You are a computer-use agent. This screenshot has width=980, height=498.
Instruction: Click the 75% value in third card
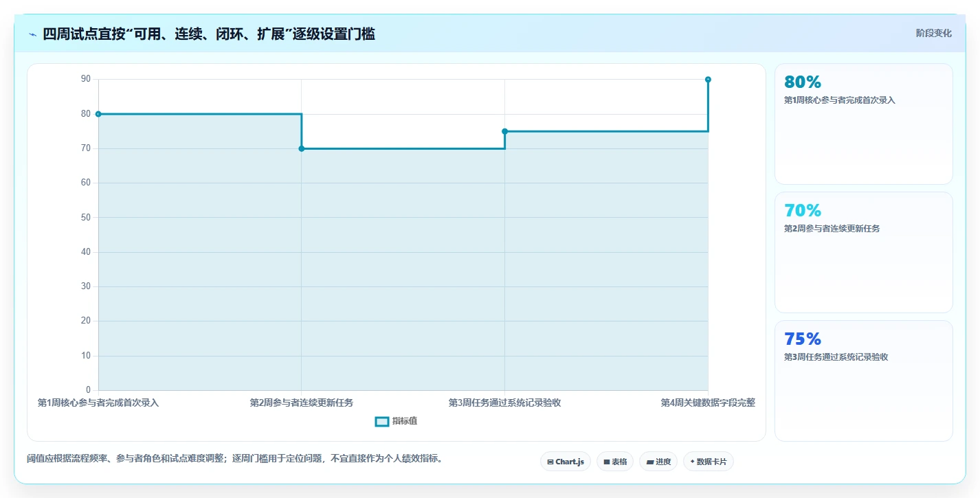click(803, 339)
